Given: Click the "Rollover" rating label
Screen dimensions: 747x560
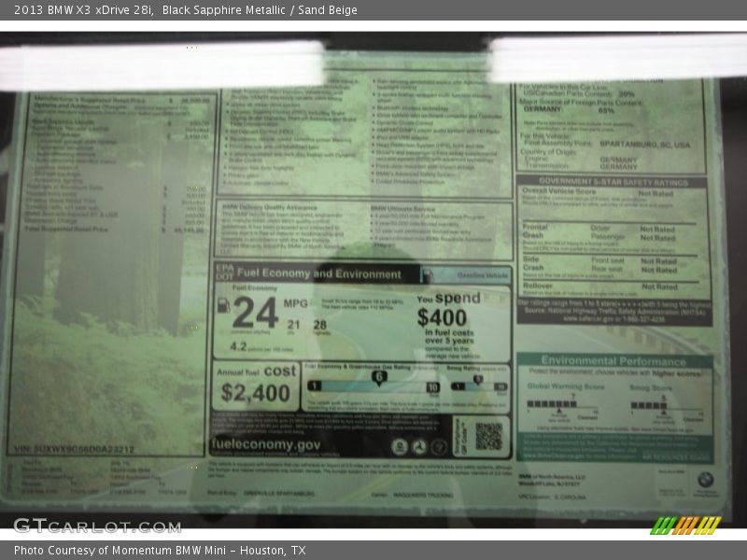Looking at the screenshot, I should pos(538,286).
